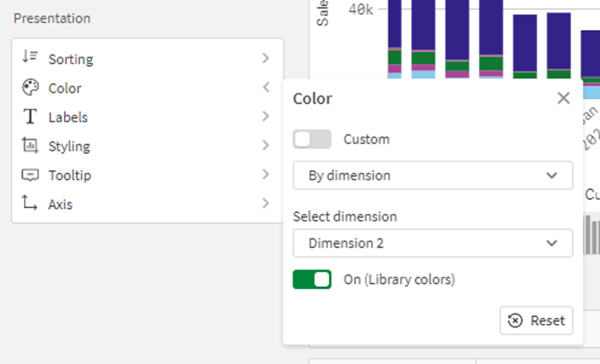This screenshot has width=600, height=364.
Task: Disable the Library colors toggle
Action: 312,279
